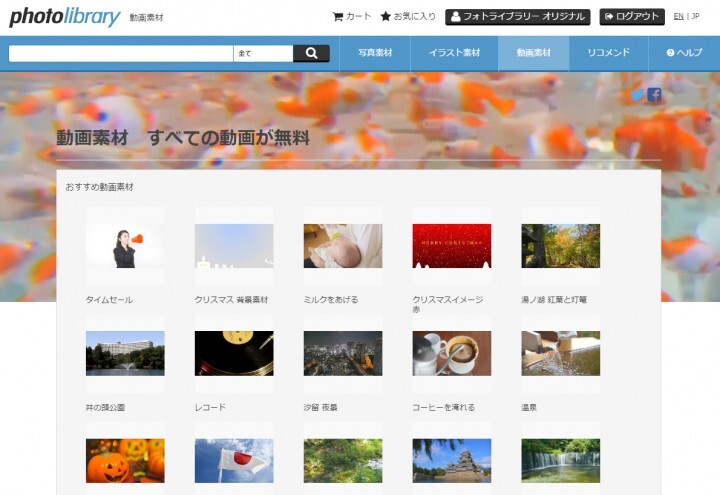The height and width of the screenshot is (495, 720).
Task: Open the コーヒーを淹れる coffee thumbnail
Action: click(x=451, y=353)
